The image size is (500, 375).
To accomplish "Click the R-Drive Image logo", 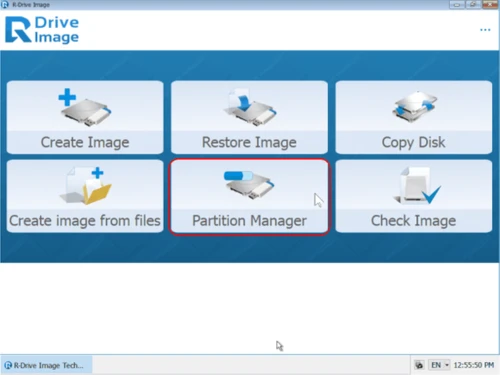I will tap(42, 30).
